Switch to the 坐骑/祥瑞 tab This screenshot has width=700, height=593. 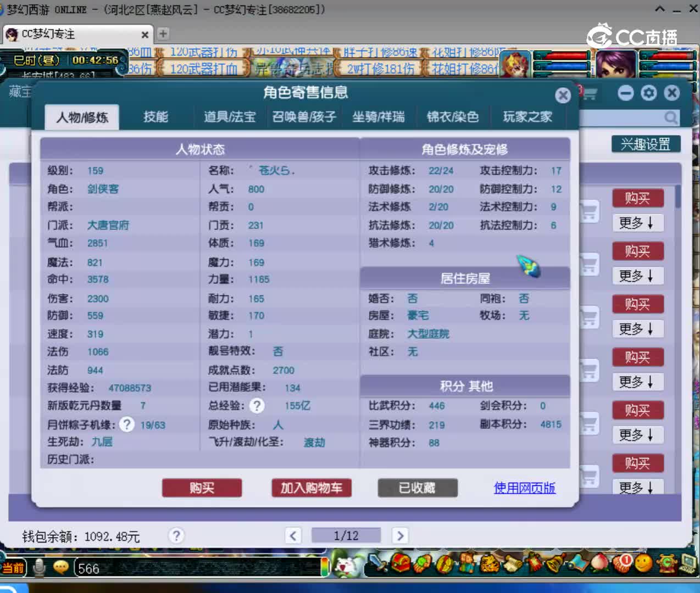point(379,117)
